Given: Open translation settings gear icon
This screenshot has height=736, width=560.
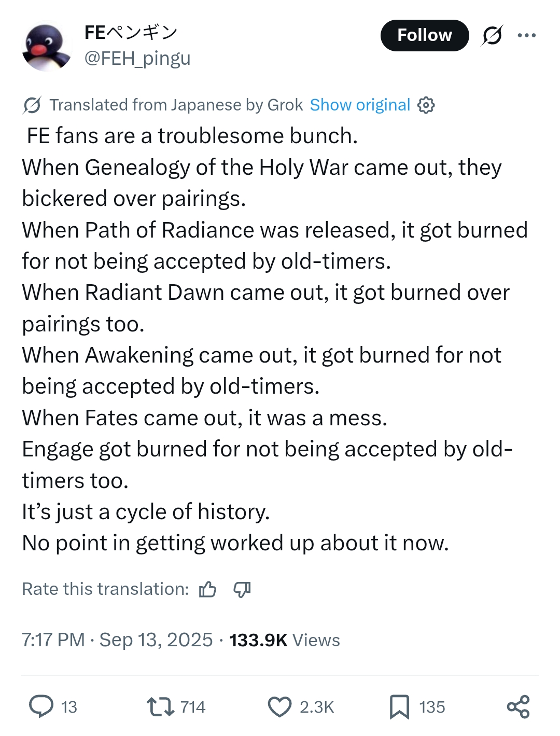Looking at the screenshot, I should (x=426, y=105).
